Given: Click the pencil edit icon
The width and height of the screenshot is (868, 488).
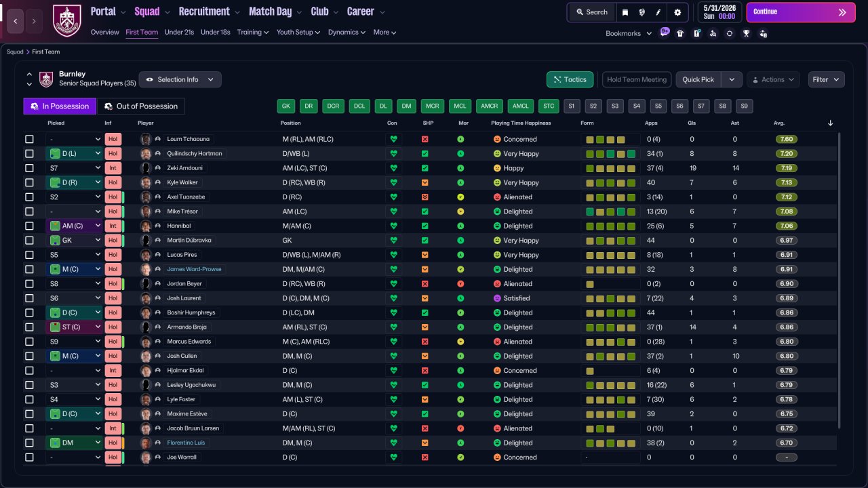Looking at the screenshot, I should (x=658, y=12).
